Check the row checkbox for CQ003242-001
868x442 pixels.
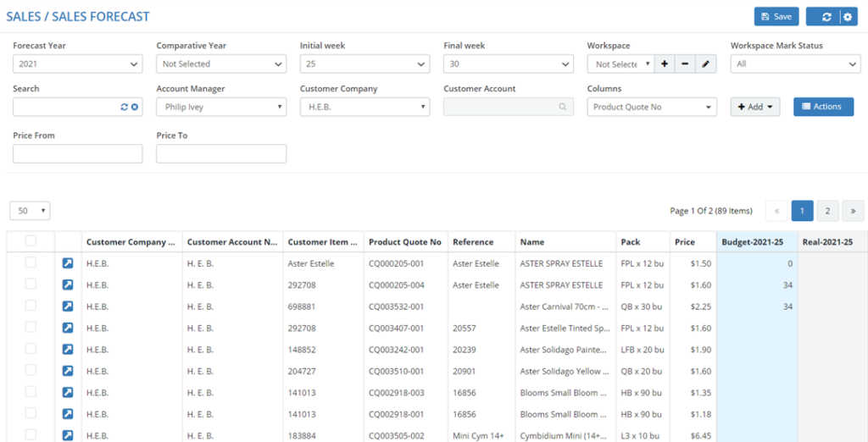click(31, 349)
